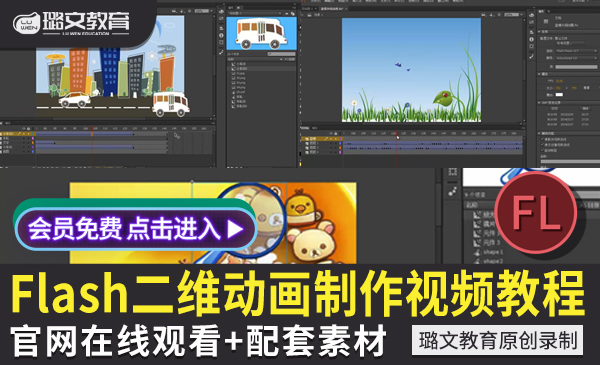This screenshot has height=365, width=600.
Task: Select the highlighted gold layer in meadow timeline
Action: point(321,139)
